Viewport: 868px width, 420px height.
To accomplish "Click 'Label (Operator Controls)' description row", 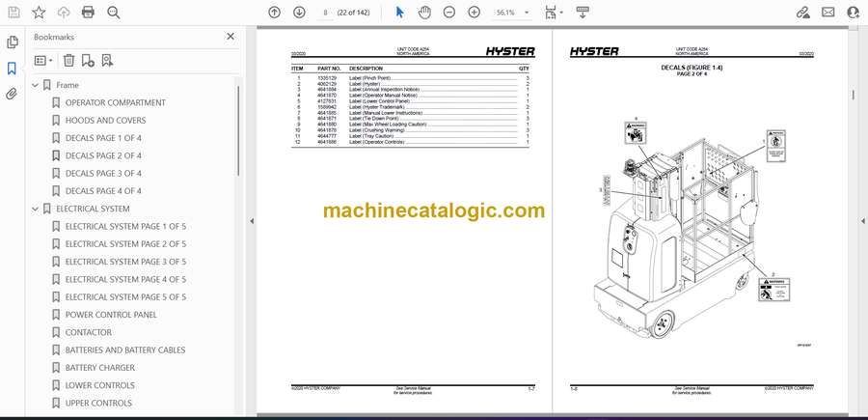I will (376, 142).
